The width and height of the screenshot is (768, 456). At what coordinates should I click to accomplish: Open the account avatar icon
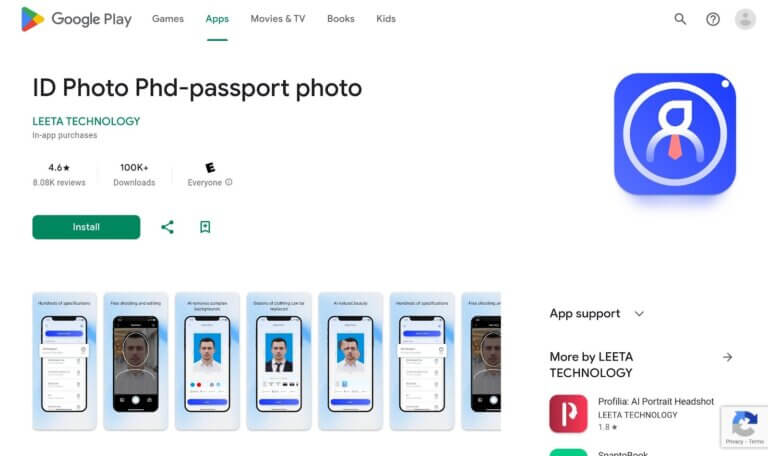(745, 19)
